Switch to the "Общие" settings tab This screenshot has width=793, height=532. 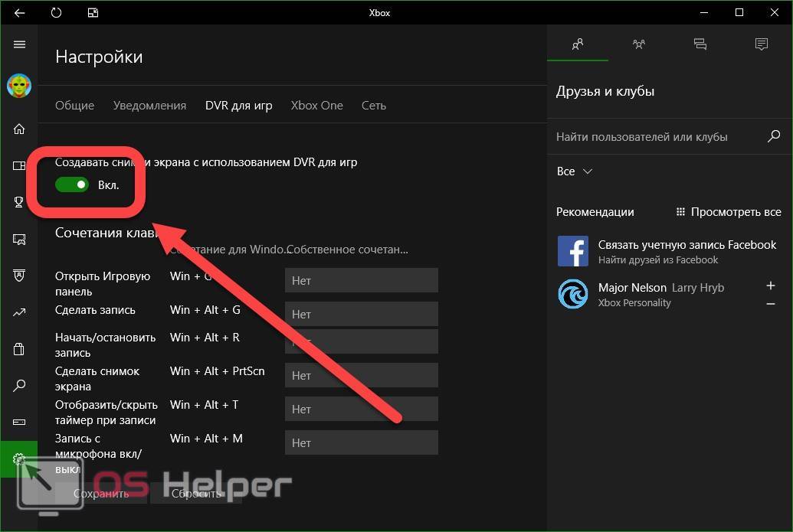point(74,106)
